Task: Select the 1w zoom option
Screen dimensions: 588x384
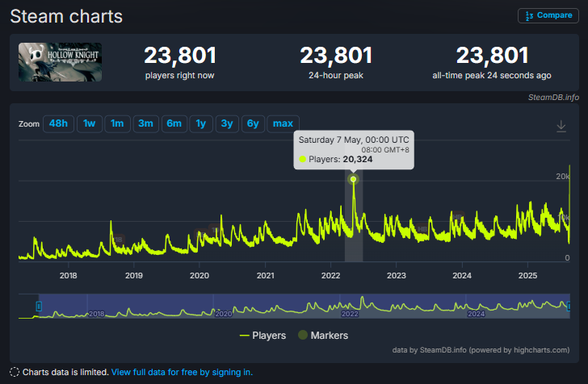Action: point(89,123)
